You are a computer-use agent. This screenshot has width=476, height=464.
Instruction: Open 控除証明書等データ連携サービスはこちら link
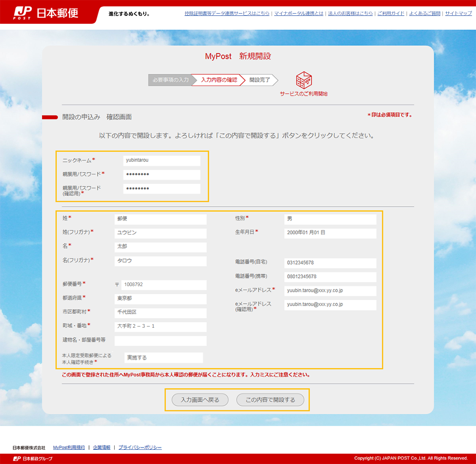pyautogui.click(x=227, y=13)
